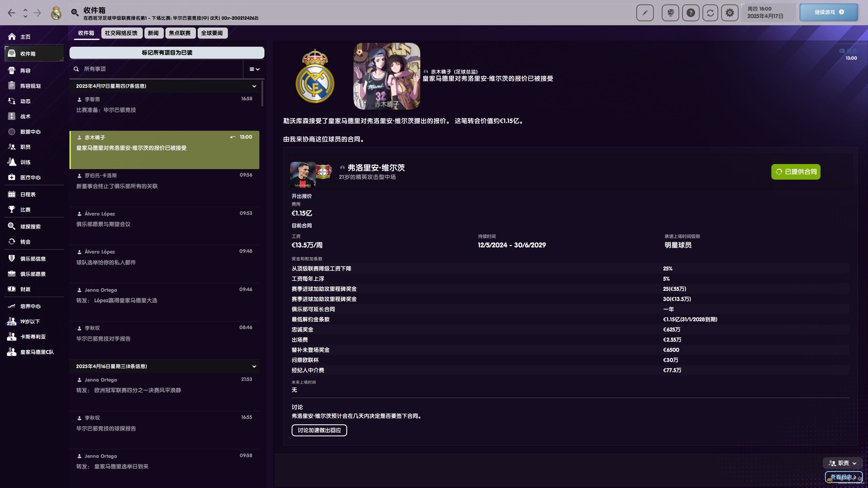Click the circular refresh arrows icon
The width and height of the screenshot is (868, 488).
[710, 13]
